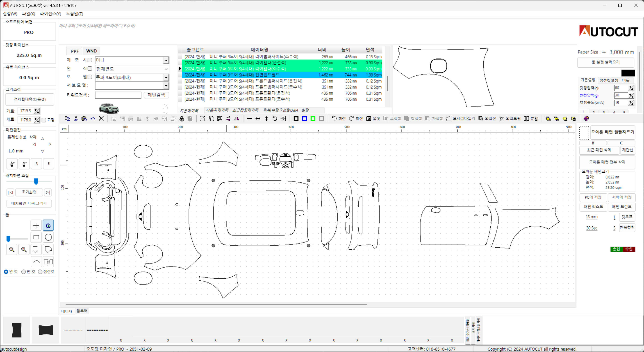Click the paste clipboard icon
The width and height of the screenshot is (644, 352).
pyautogui.click(x=84, y=119)
